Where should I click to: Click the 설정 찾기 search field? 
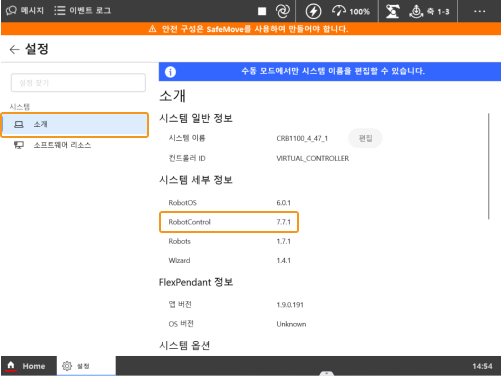(x=78, y=83)
